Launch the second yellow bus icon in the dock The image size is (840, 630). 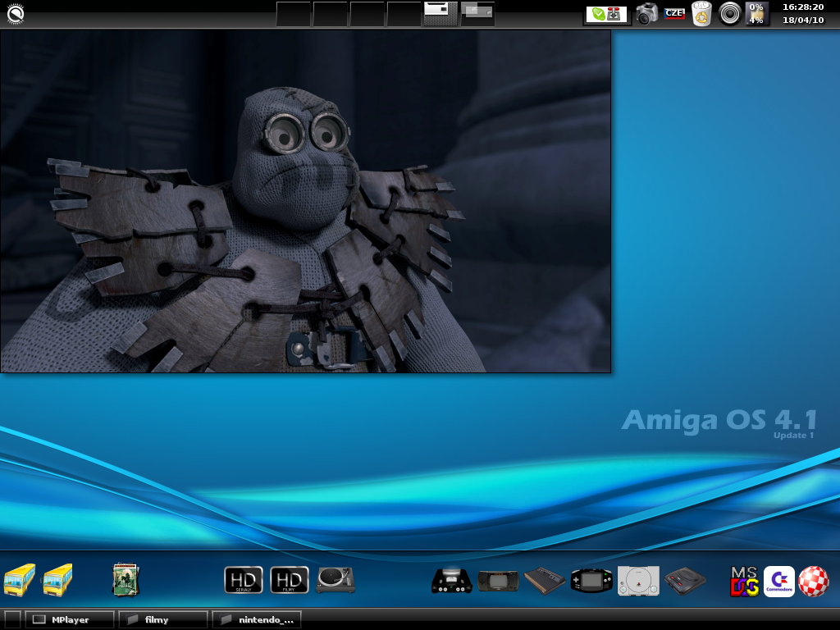57,580
